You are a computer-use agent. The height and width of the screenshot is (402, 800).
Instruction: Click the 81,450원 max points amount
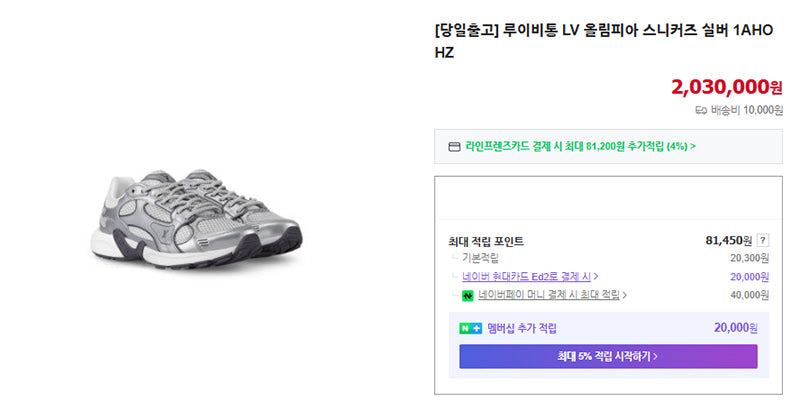(729, 240)
